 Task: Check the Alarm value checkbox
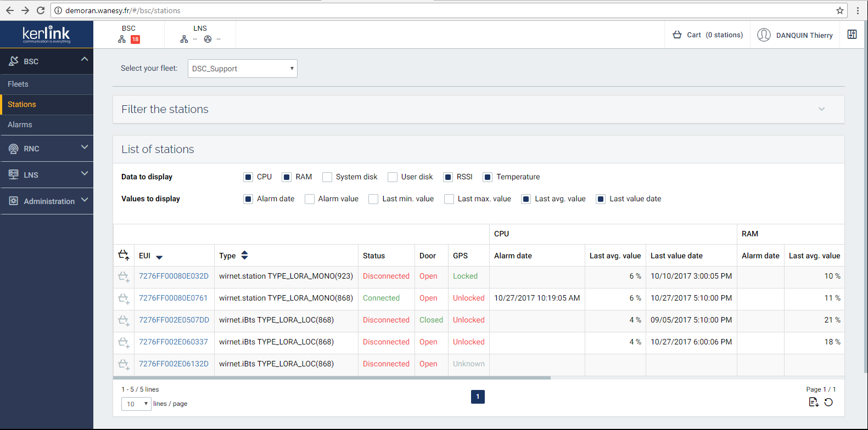tap(310, 199)
